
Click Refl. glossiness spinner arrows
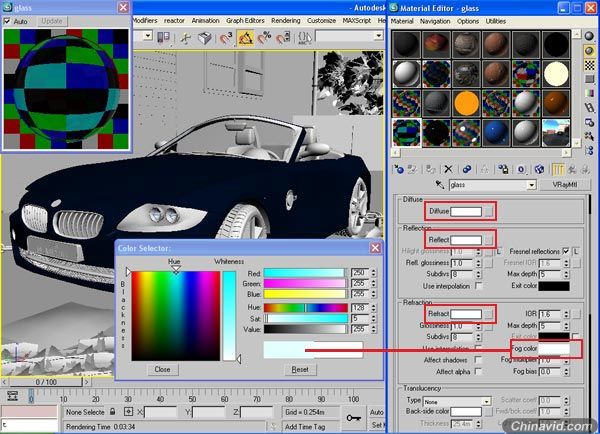478,263
